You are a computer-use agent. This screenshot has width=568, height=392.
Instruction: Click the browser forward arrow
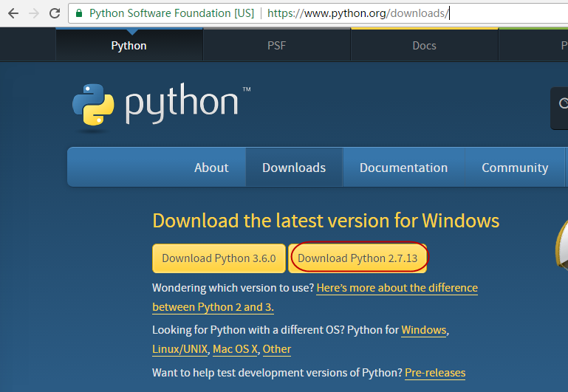coord(33,13)
